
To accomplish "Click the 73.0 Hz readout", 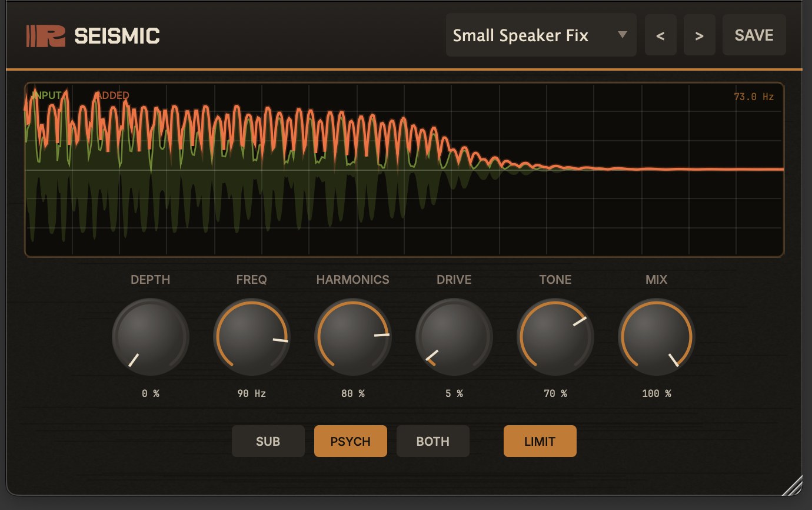I will [754, 97].
